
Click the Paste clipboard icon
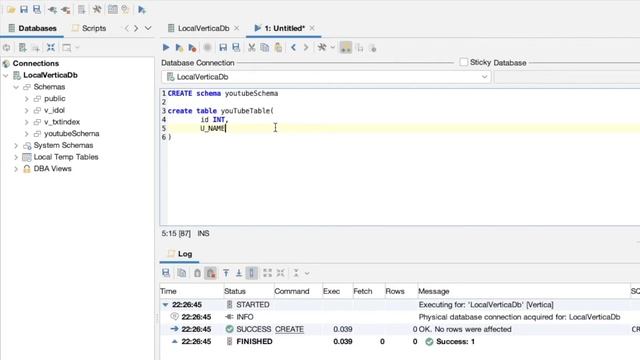[x=278, y=48]
